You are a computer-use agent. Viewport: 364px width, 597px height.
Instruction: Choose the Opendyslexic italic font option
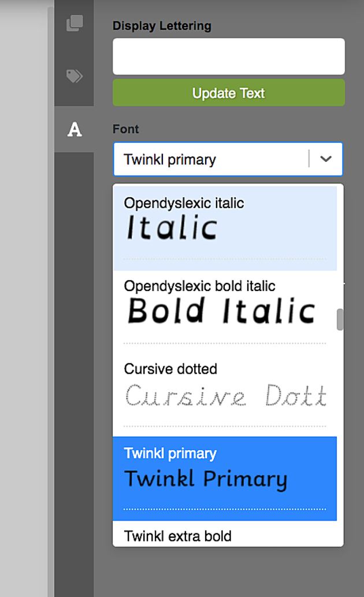tap(225, 228)
